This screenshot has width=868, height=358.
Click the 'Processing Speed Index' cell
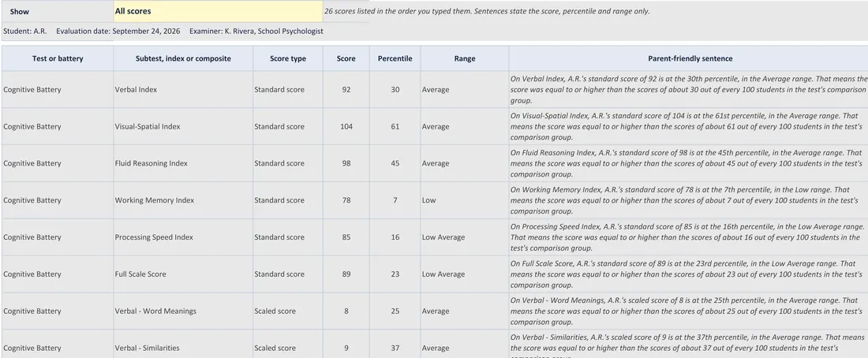click(x=183, y=237)
